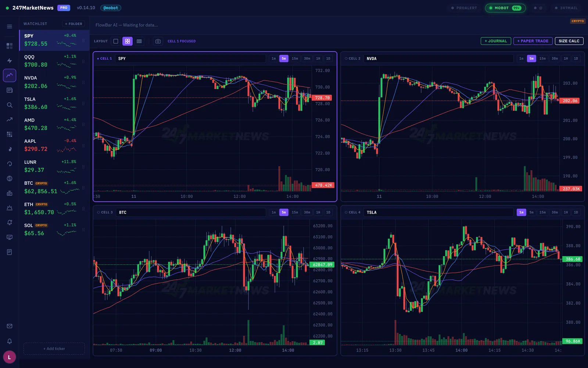Viewport: 588px width, 368px height.
Task: Click the SPY symbol field in Cell 1
Action: [x=190, y=59]
